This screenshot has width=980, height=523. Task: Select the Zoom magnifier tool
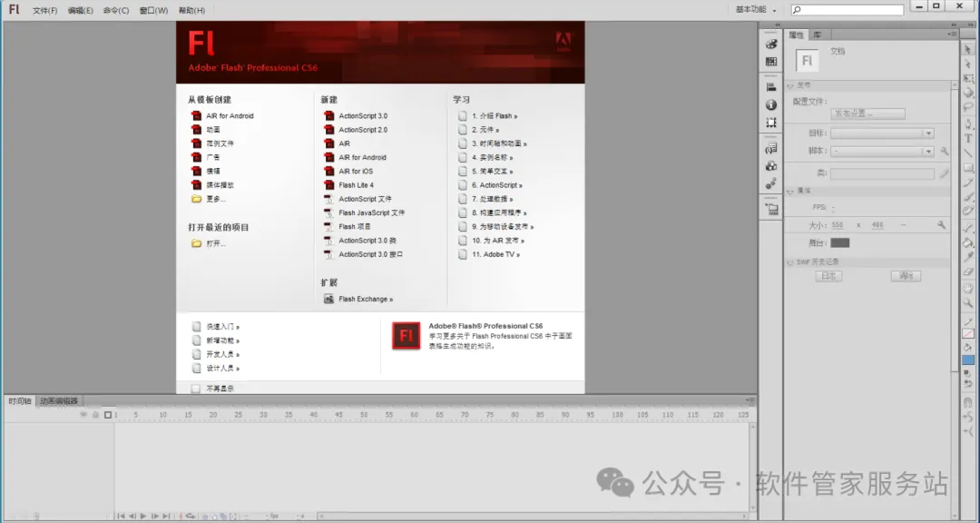click(968, 302)
